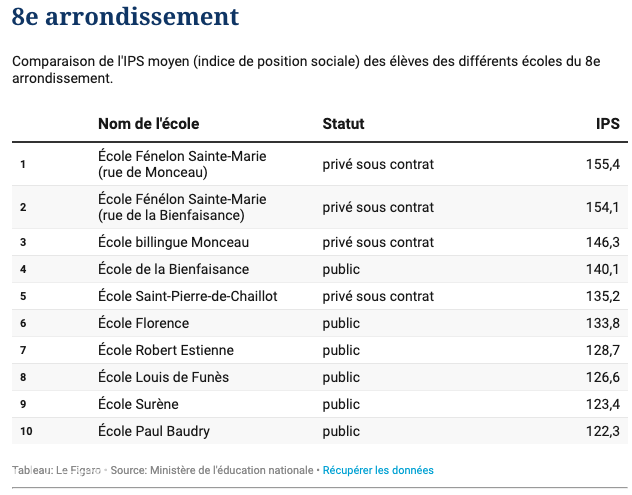Open the Récupérer les données link

coord(378,470)
